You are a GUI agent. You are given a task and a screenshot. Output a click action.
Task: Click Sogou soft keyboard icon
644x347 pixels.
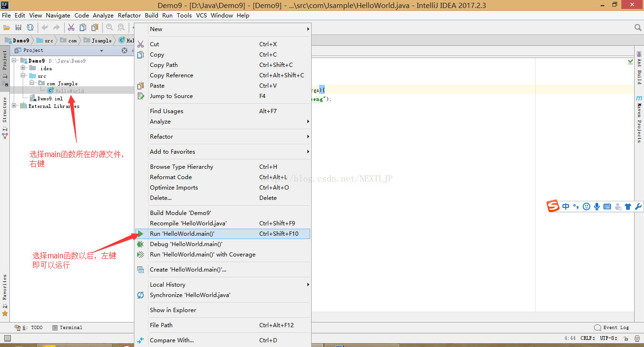pyautogui.click(x=607, y=207)
